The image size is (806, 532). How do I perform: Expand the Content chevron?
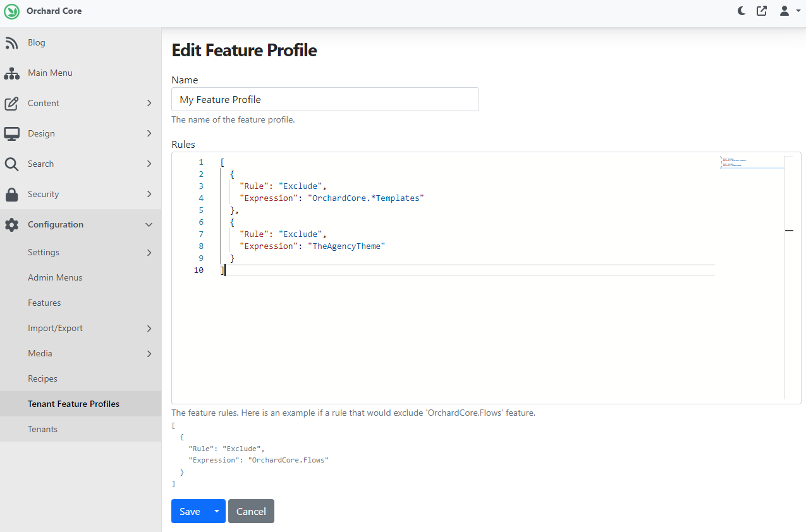coord(149,103)
